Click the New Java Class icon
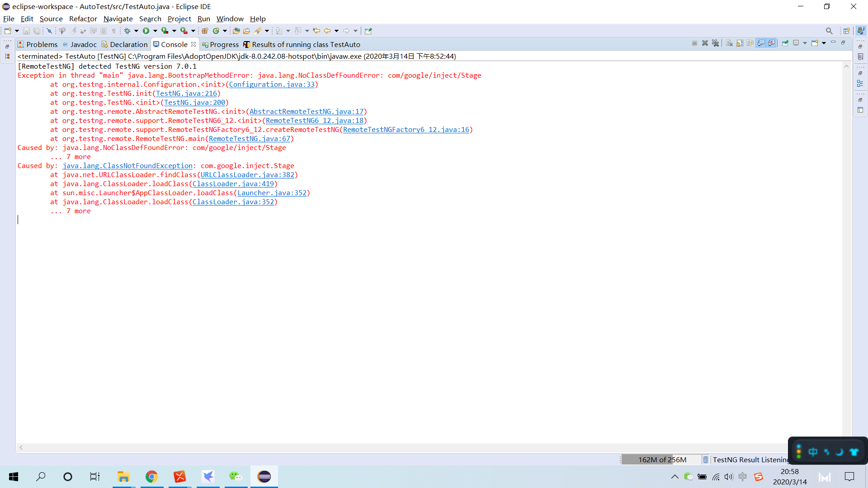Viewport: 868px width, 488px height. [216, 31]
